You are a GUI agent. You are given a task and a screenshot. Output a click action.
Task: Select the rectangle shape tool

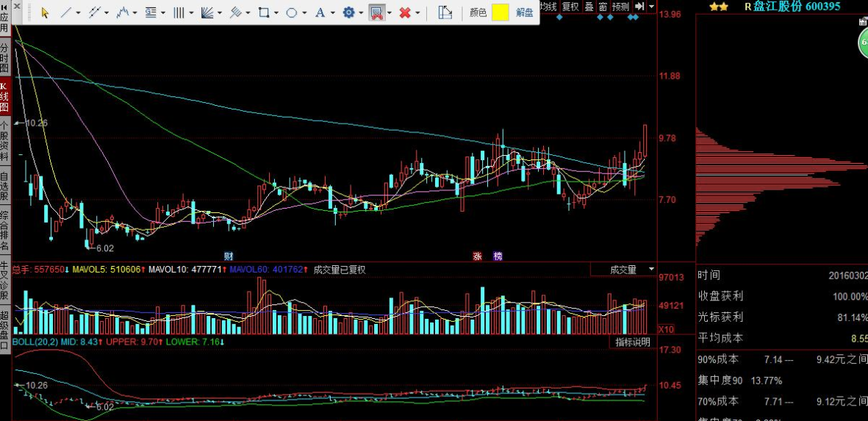point(264,12)
